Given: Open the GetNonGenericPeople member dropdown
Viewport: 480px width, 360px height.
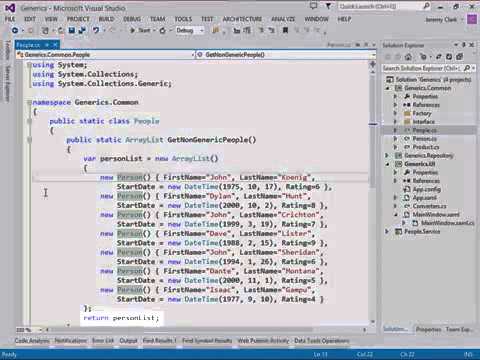Looking at the screenshot, I should [286, 55].
